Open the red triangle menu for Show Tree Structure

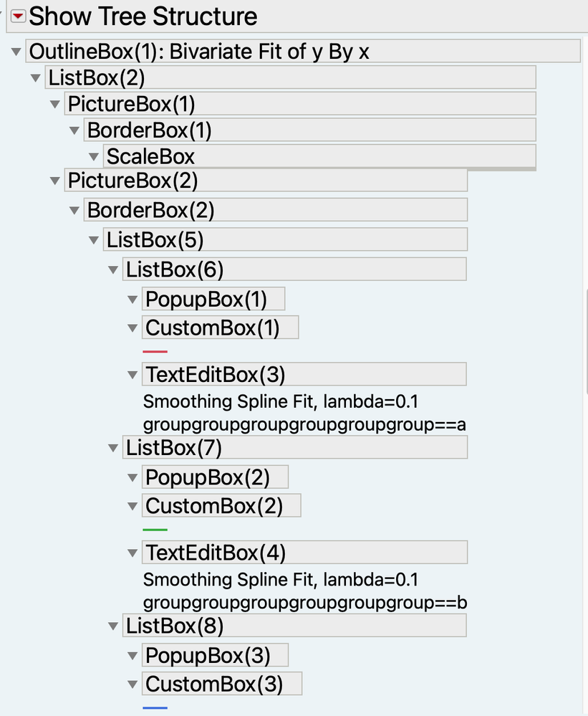pyautogui.click(x=18, y=16)
